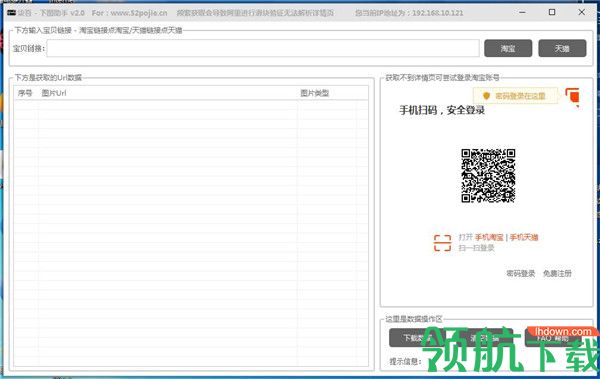This screenshot has width=600, height=379.
Task: Open the 手机天猫 link
Action: pyautogui.click(x=524, y=237)
